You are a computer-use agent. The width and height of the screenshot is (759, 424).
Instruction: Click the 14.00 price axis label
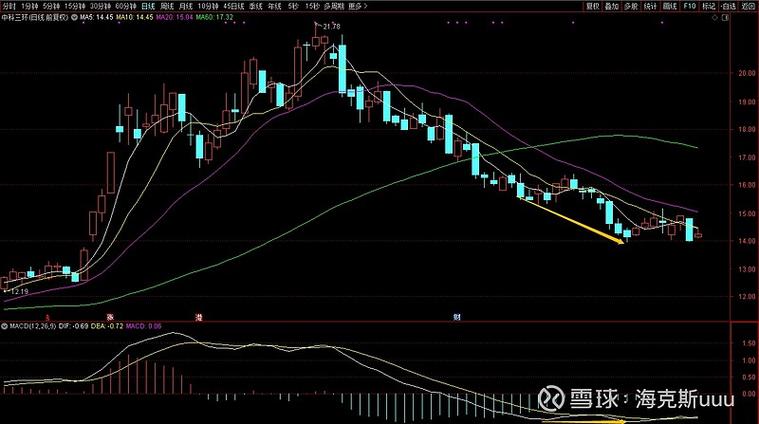coord(746,241)
